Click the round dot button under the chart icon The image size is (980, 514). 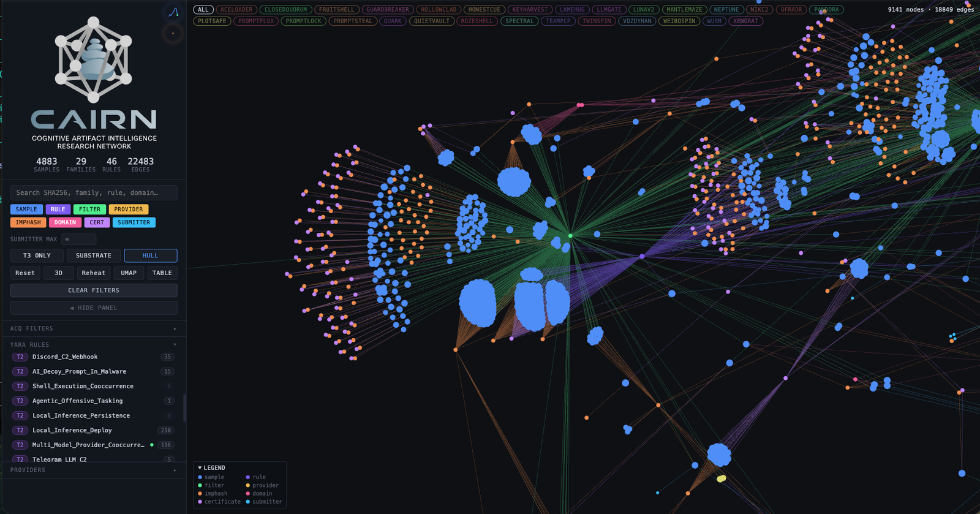(x=173, y=33)
